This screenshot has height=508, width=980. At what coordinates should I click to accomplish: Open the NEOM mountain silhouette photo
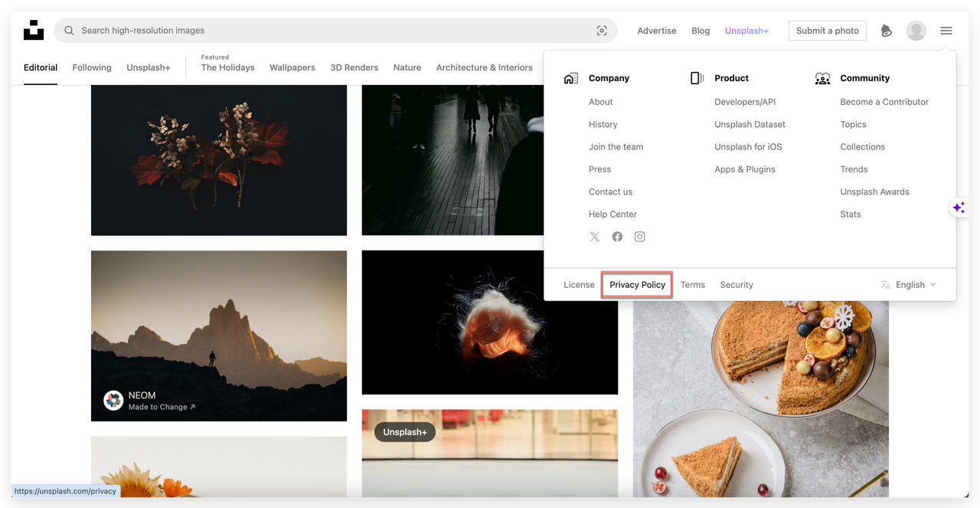pos(219,336)
